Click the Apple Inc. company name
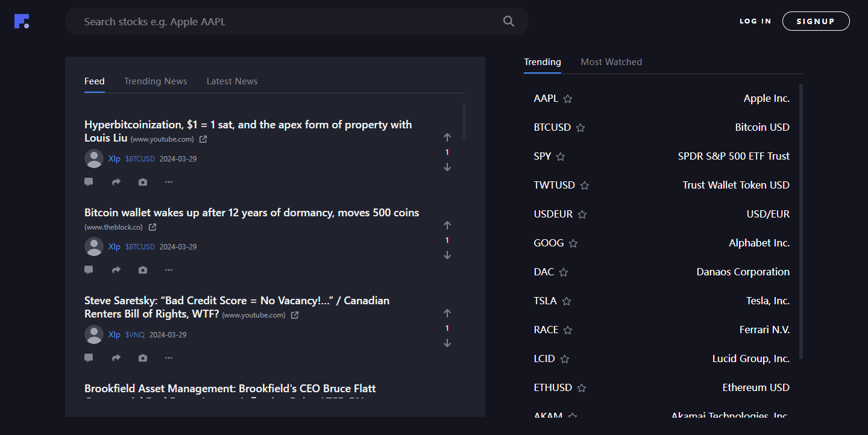The width and height of the screenshot is (868, 435). (767, 99)
